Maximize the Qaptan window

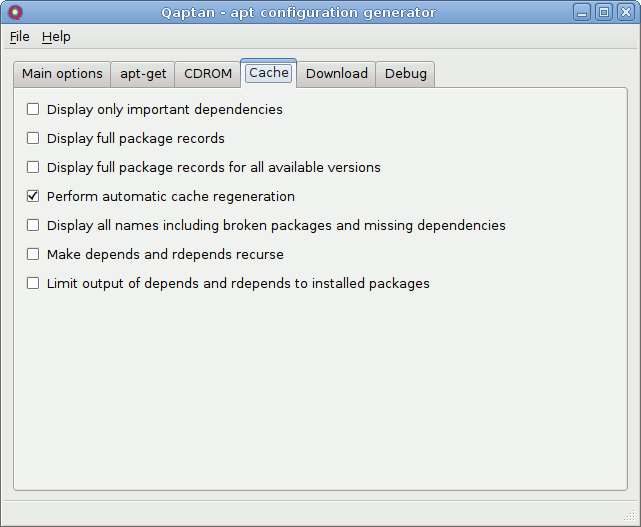(x=604, y=12)
